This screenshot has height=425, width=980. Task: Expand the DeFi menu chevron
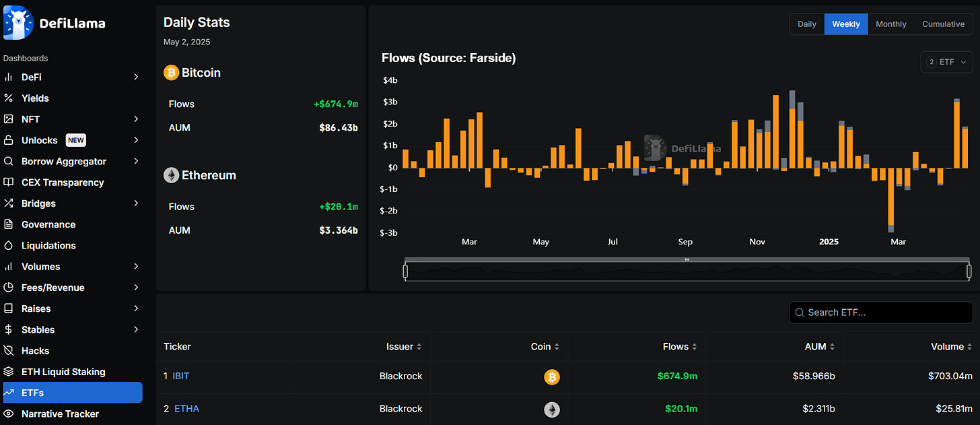[136, 77]
